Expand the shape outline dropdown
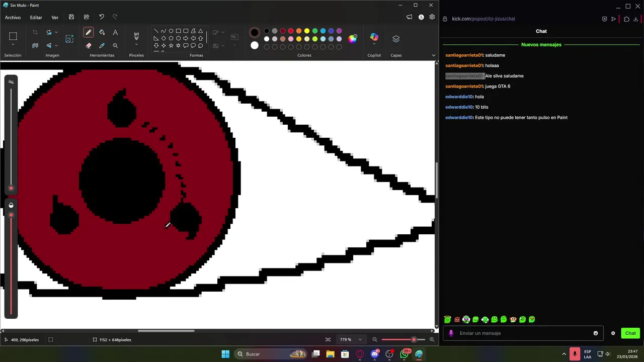Screen dimensions: 644x362 [x=222, y=32]
